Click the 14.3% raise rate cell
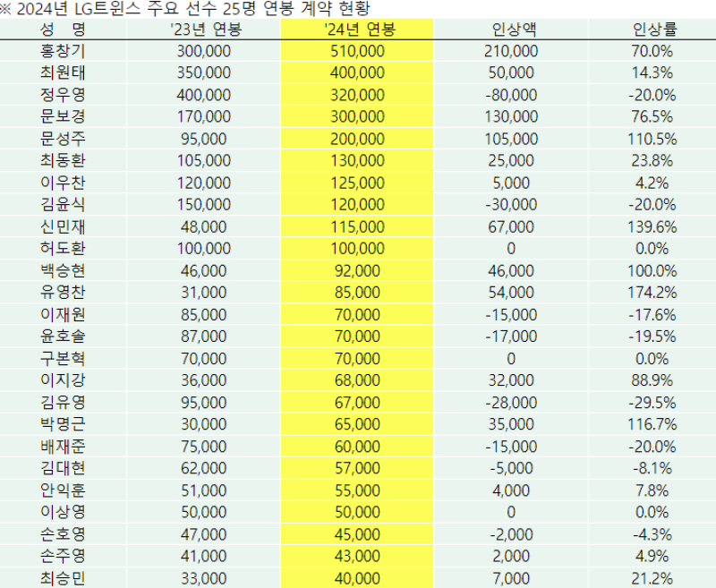Viewport: 716px width, 588px height. click(x=652, y=72)
